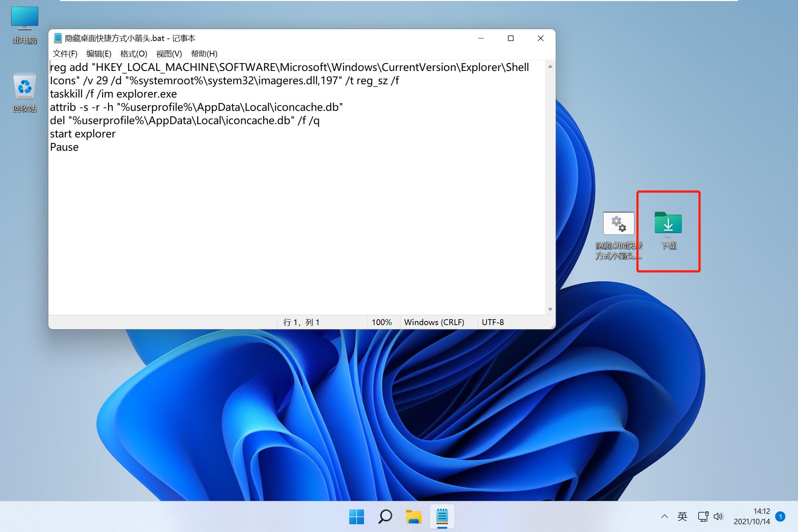Open the 帮助(H) menu

[204, 54]
